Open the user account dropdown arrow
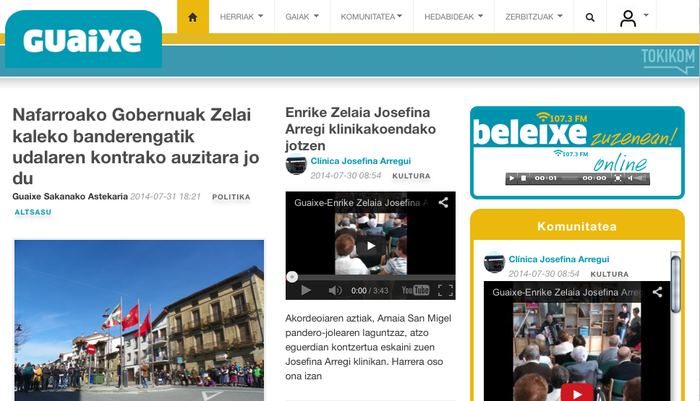 646,15
